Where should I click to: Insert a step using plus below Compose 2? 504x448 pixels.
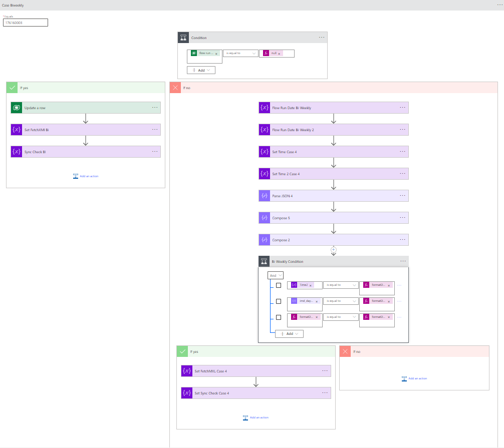[x=334, y=249]
